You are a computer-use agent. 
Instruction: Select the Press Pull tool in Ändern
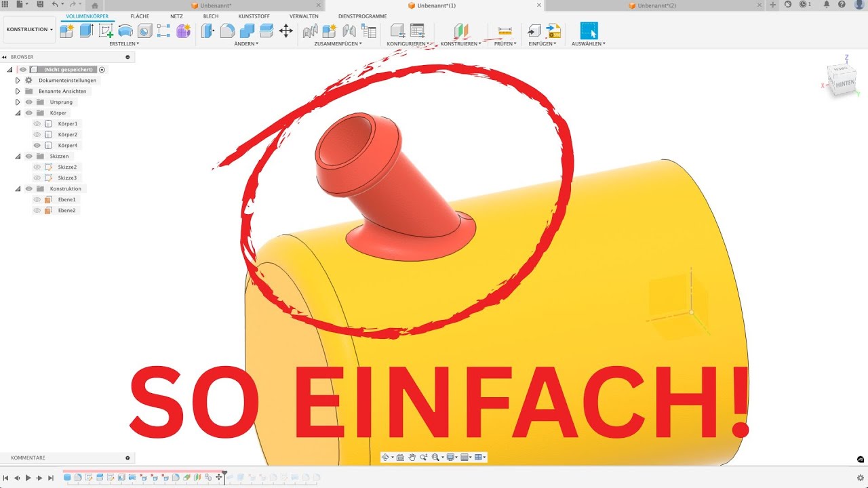coord(208,30)
